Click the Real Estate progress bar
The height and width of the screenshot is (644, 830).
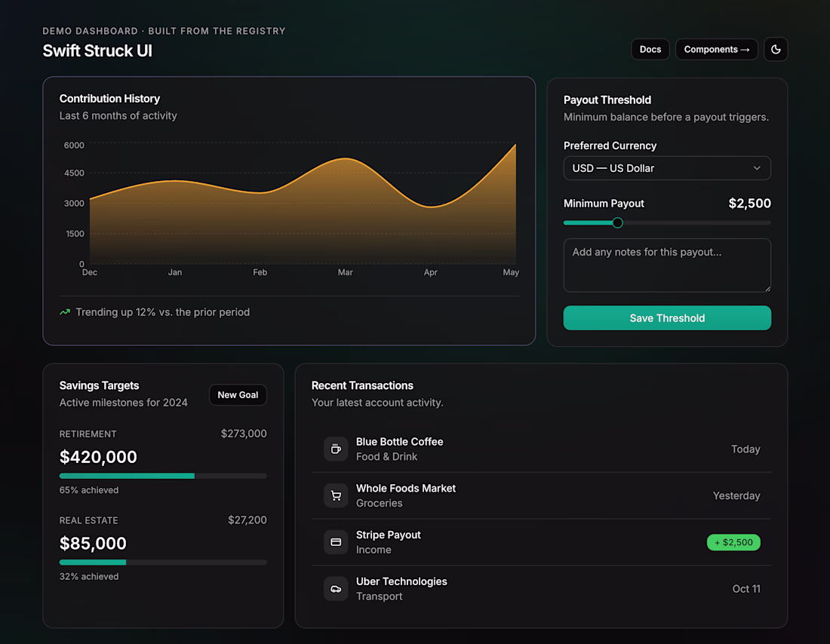click(x=163, y=563)
